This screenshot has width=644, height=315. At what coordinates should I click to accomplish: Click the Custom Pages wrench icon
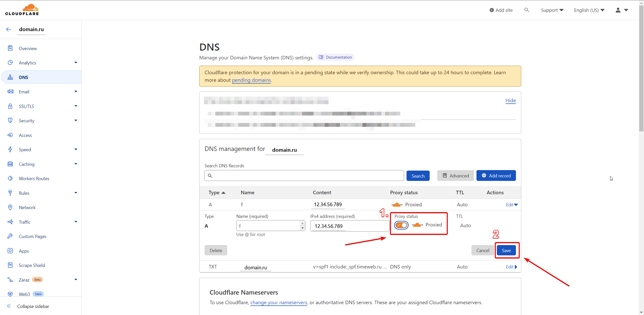pyautogui.click(x=10, y=236)
